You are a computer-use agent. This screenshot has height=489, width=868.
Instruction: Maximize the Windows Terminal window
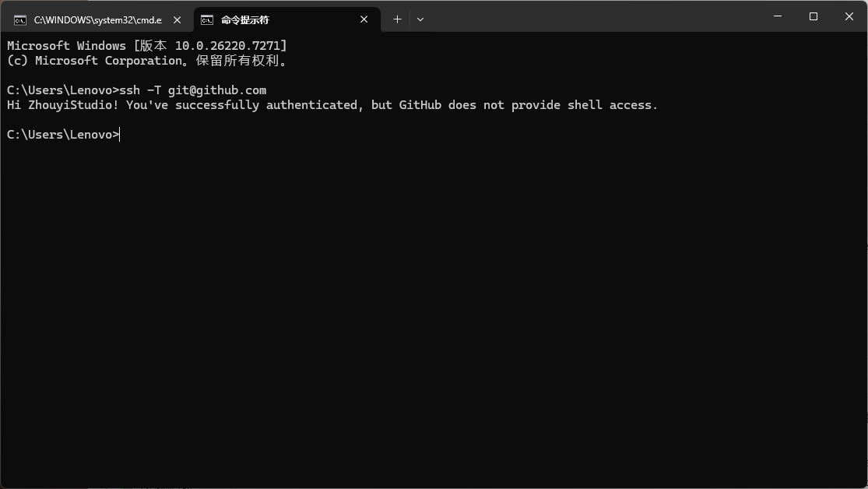(x=812, y=16)
